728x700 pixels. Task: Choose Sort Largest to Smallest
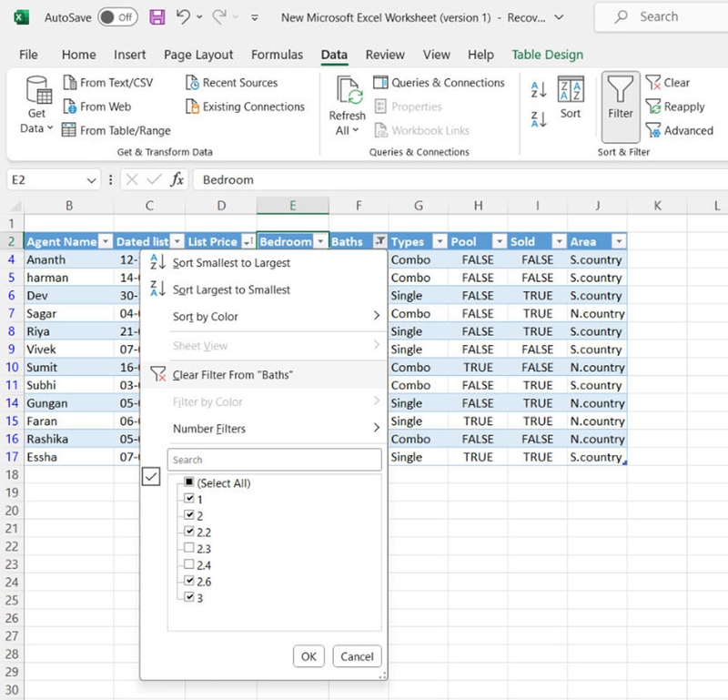click(x=264, y=289)
